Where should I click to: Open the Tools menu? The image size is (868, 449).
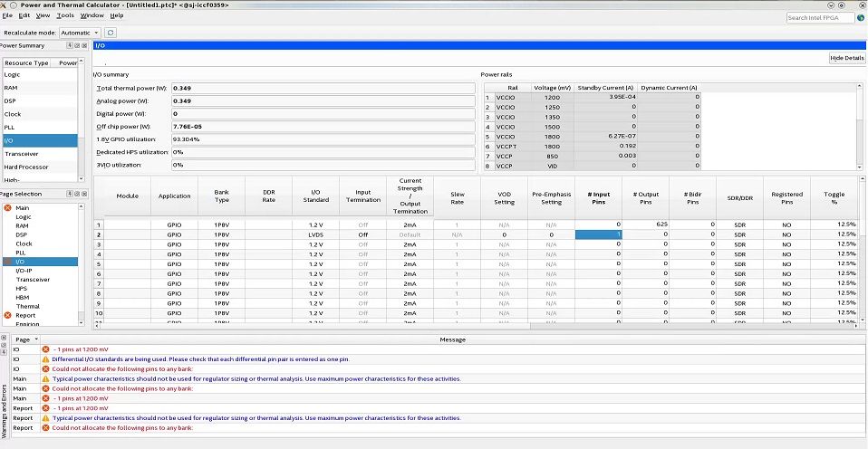(65, 15)
